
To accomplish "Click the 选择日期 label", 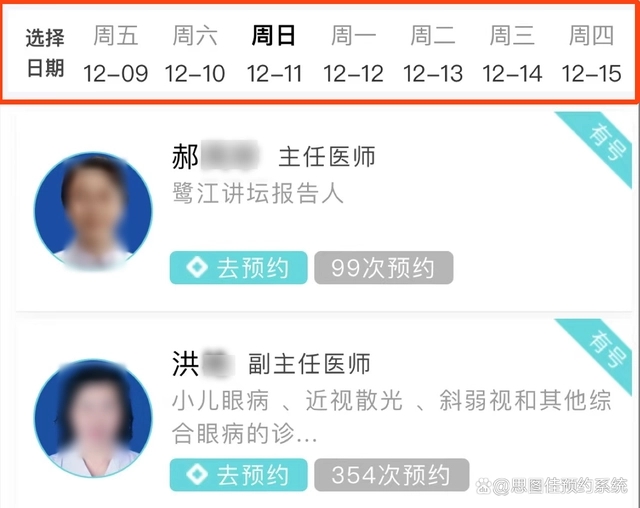I will coord(45,53).
